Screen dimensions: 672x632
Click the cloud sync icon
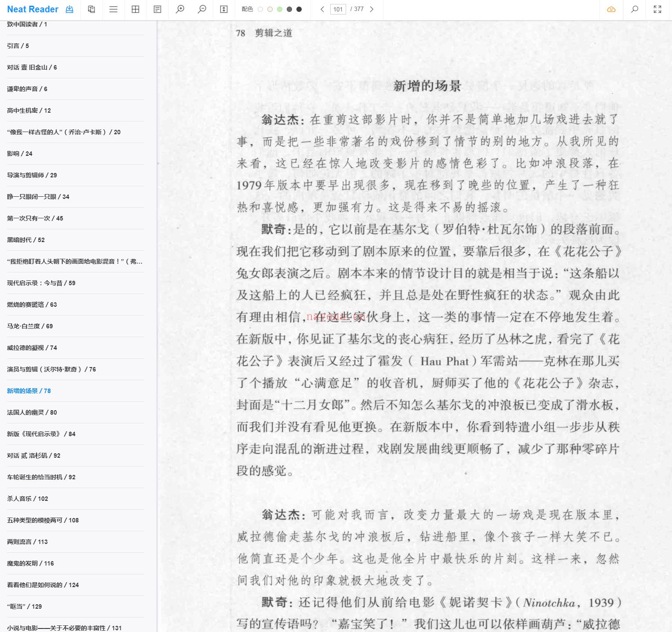(611, 9)
